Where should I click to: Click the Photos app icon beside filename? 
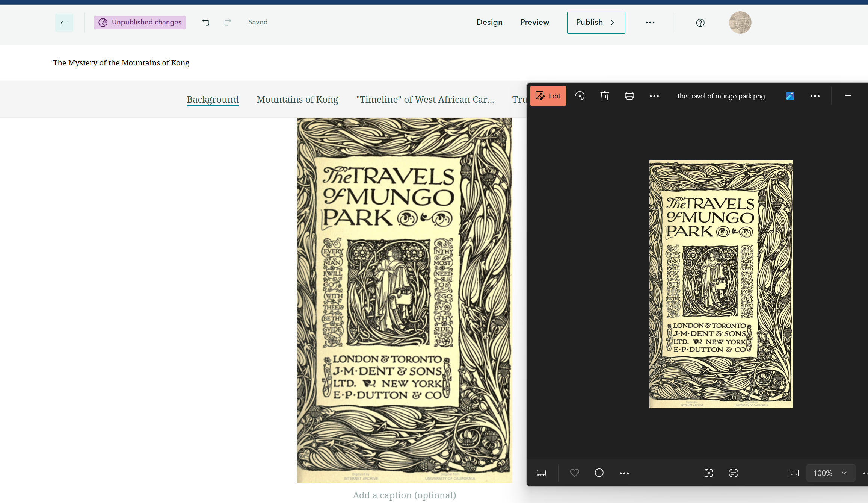790,96
